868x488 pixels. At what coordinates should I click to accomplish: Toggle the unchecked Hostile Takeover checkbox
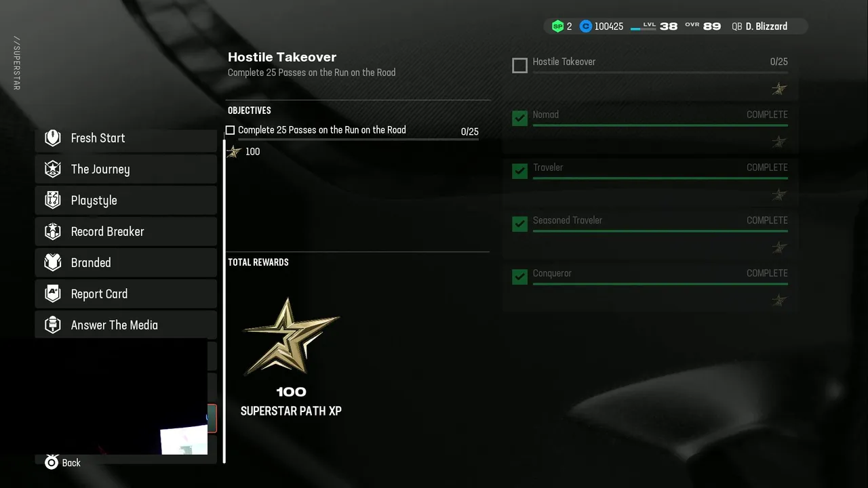point(519,66)
